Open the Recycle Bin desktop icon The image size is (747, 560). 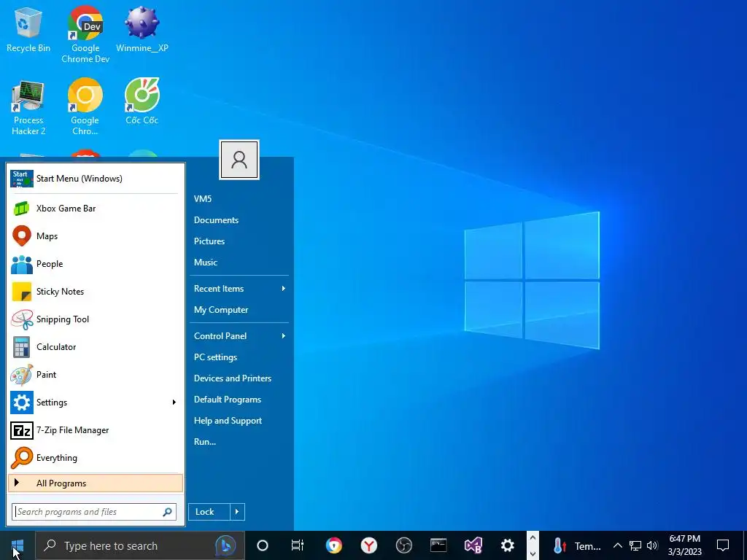[28, 29]
